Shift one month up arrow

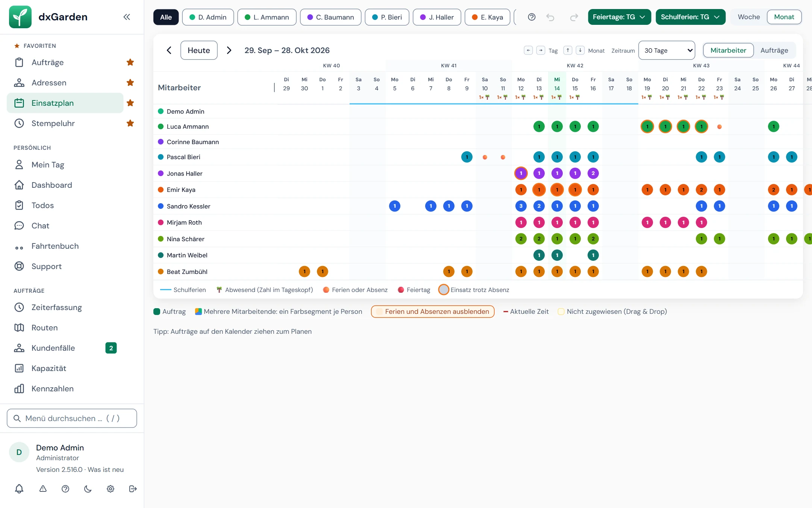coord(568,50)
